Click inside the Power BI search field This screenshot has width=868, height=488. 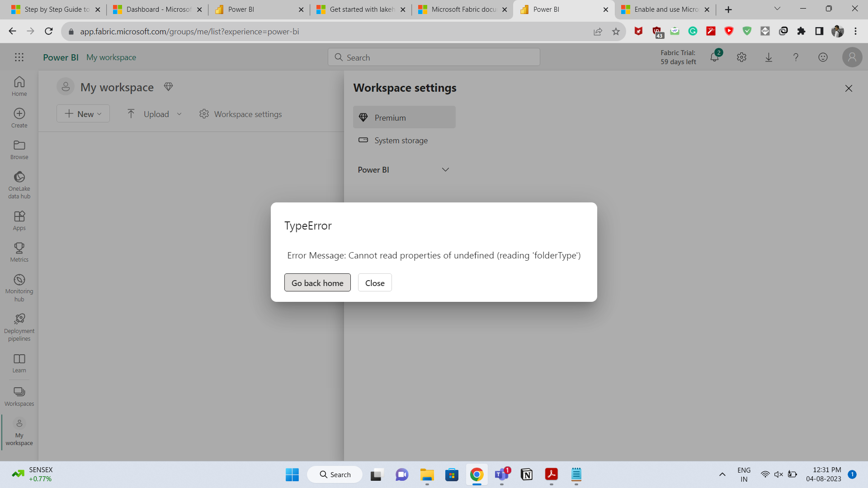pyautogui.click(x=433, y=57)
